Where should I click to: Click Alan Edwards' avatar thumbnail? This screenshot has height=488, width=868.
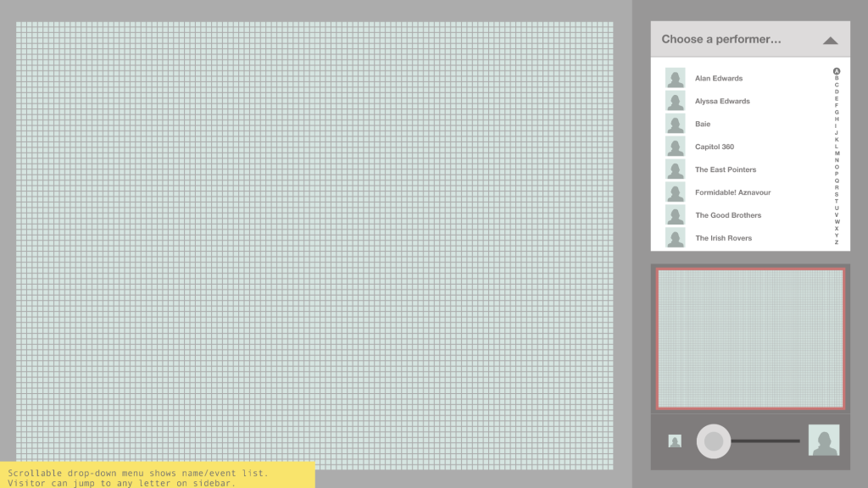(675, 78)
